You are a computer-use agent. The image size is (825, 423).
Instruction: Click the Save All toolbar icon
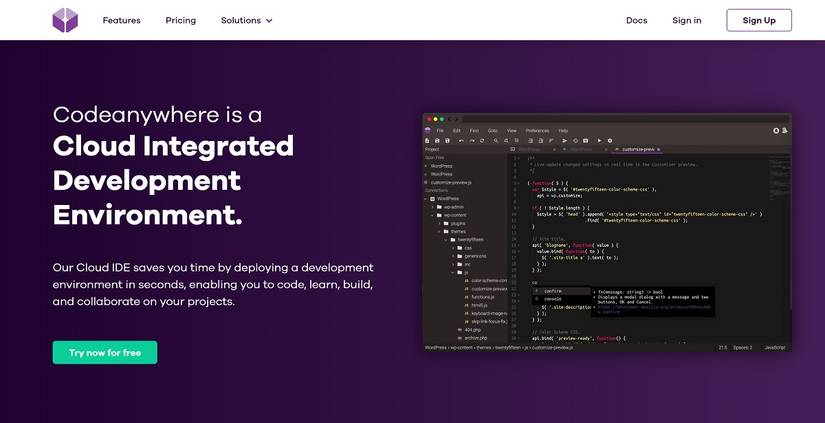pos(447,140)
